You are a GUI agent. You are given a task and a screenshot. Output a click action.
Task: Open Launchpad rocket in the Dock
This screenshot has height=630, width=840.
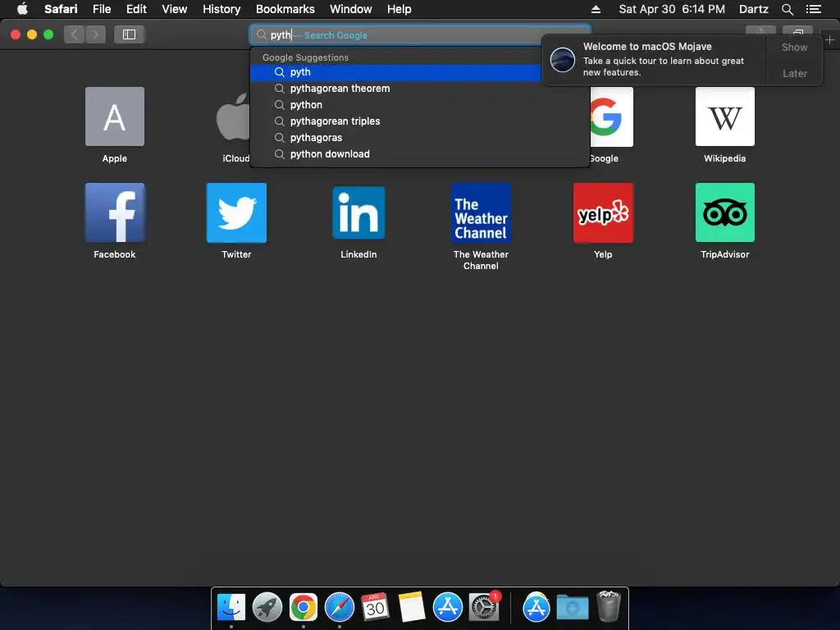(267, 608)
